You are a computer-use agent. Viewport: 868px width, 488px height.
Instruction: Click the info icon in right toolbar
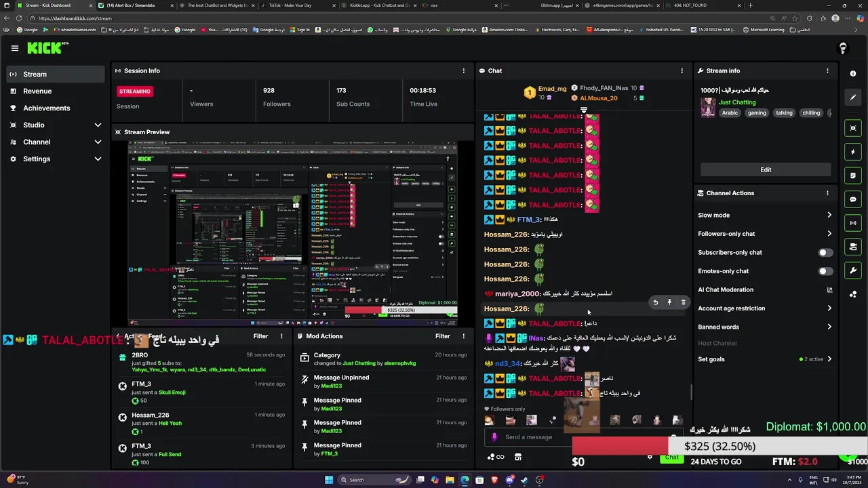pyautogui.click(x=853, y=73)
